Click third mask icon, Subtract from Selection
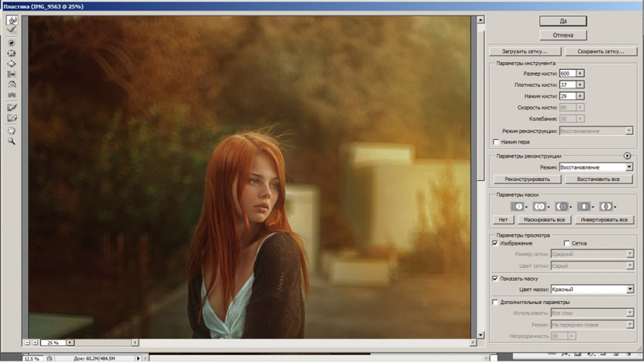 [x=562, y=207]
